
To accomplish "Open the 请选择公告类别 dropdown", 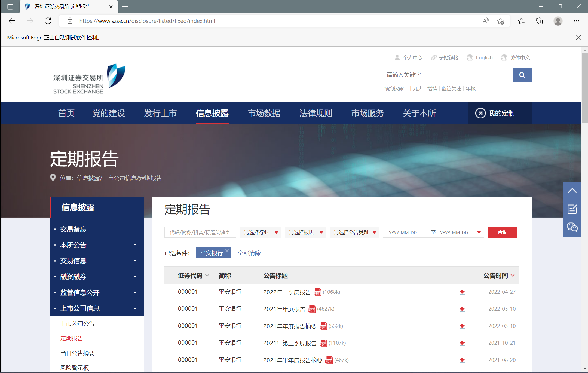I will tap(354, 233).
